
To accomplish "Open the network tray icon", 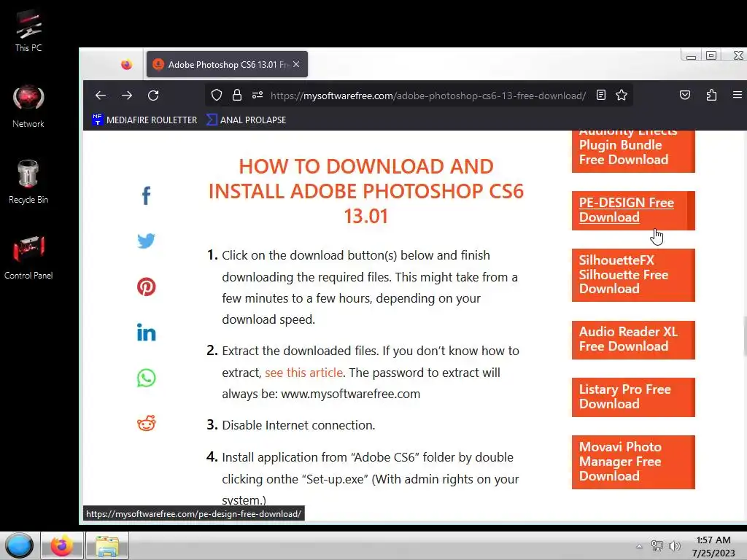I will [x=657, y=546].
